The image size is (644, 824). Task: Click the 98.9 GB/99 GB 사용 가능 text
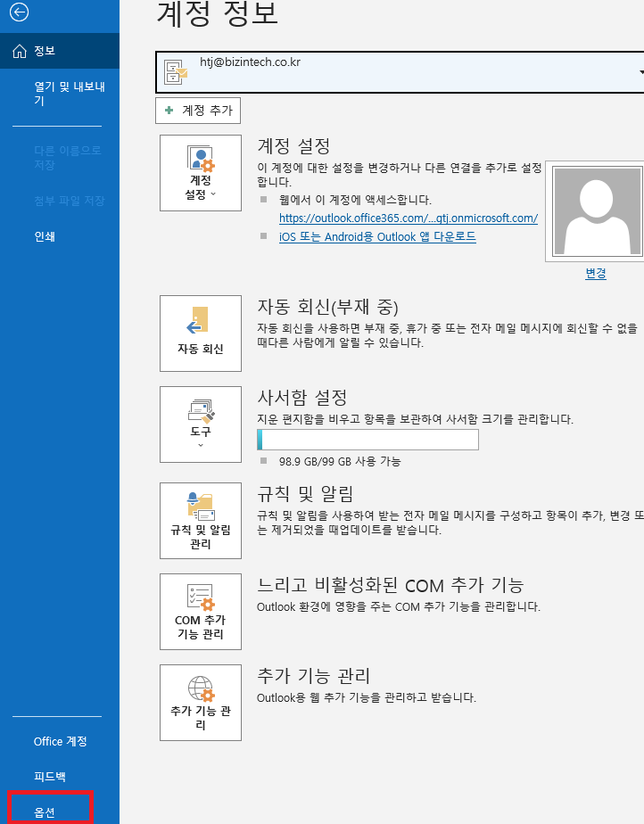[x=340, y=461]
